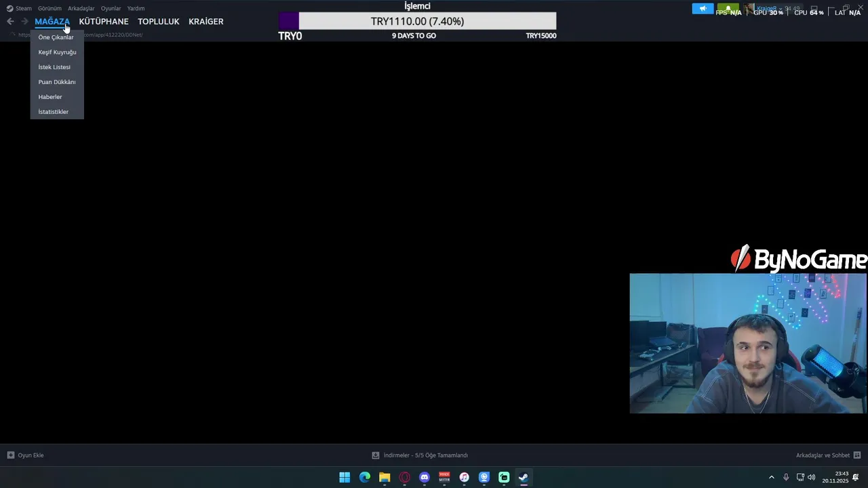Viewport: 868px width, 488px height.
Task: Open the Opera browser taskbar icon
Action: [x=405, y=477]
